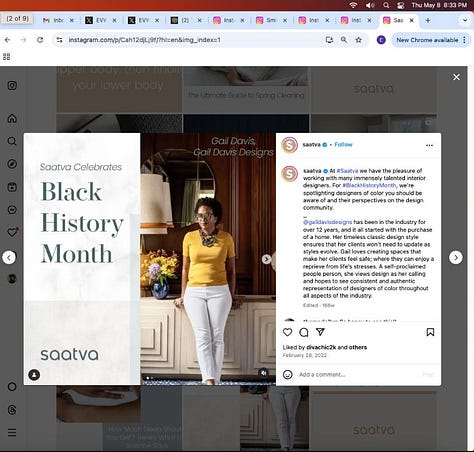Close the Gmail Inbox tab
The image size is (474, 452).
point(72,20)
